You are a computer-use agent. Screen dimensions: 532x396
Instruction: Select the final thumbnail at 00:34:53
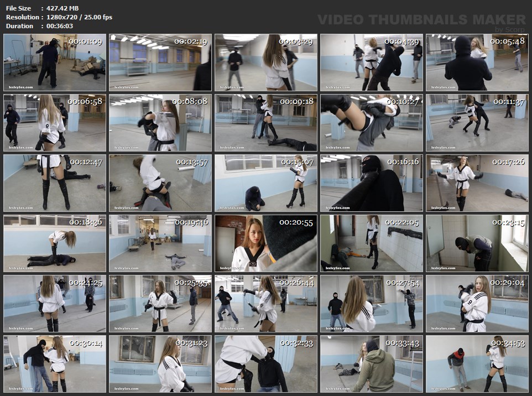477,363
